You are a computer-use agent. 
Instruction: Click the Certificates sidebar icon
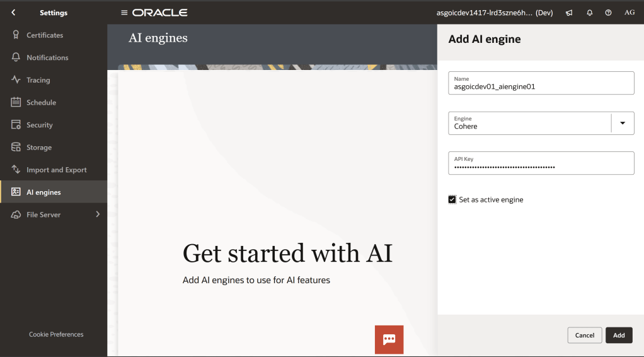tap(16, 35)
